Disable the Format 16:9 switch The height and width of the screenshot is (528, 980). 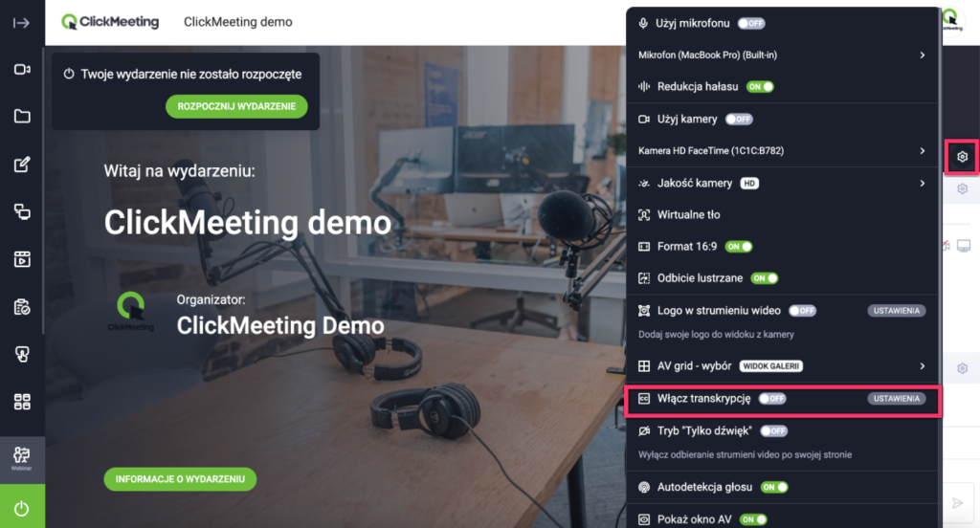coord(739,247)
